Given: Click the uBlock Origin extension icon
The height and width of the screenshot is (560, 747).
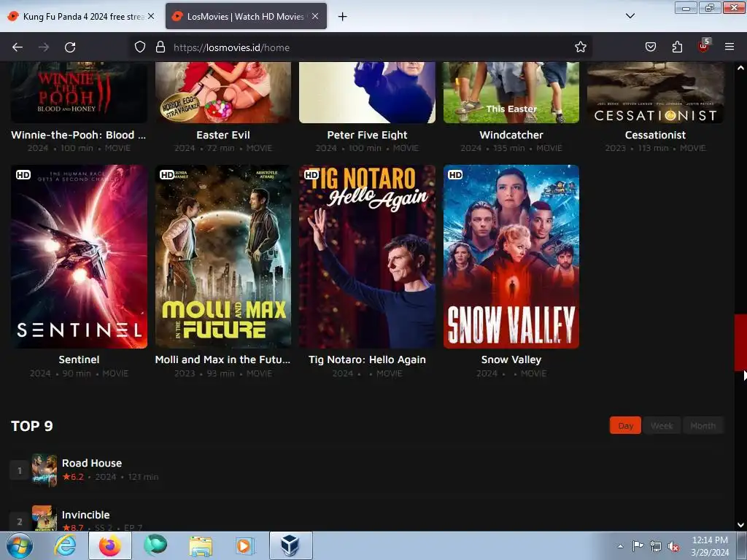Looking at the screenshot, I should click(x=704, y=46).
